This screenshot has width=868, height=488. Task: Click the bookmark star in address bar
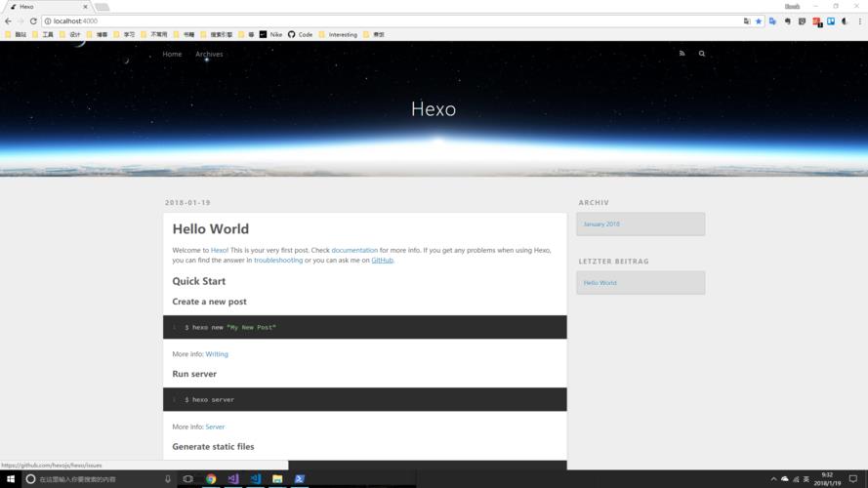click(x=759, y=20)
